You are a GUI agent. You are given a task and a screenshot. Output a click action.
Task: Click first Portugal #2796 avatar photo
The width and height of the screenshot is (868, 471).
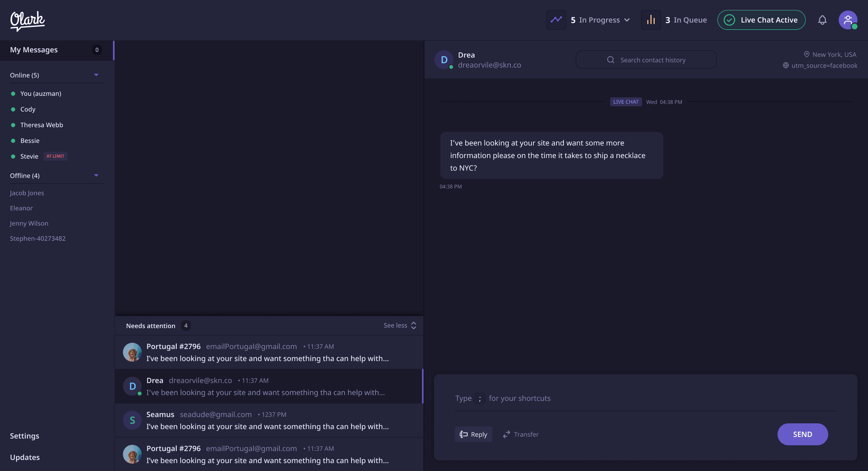132,352
